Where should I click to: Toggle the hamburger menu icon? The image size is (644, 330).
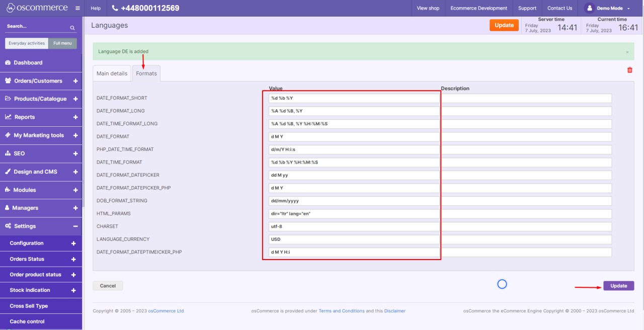click(77, 8)
